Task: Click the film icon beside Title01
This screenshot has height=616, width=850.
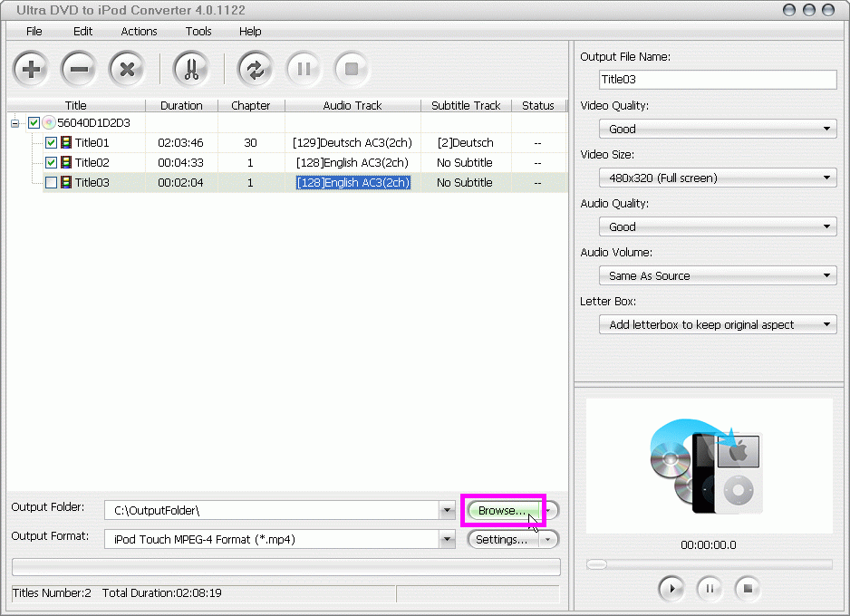Action: tap(66, 142)
